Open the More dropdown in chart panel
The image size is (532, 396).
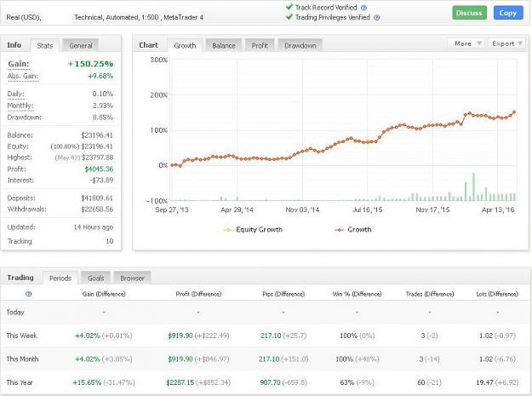pos(466,43)
